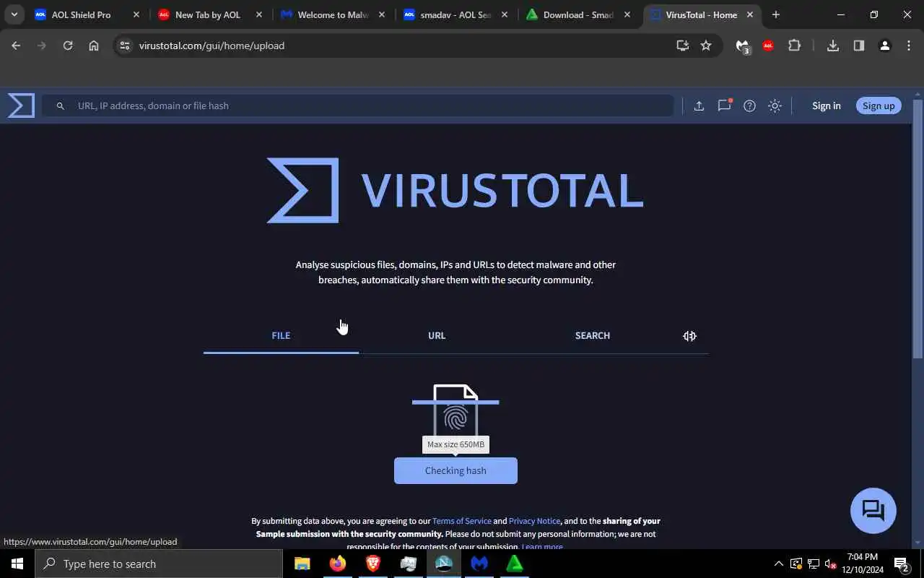
Task: Close the AOL Shield Pro tab
Action: click(136, 14)
